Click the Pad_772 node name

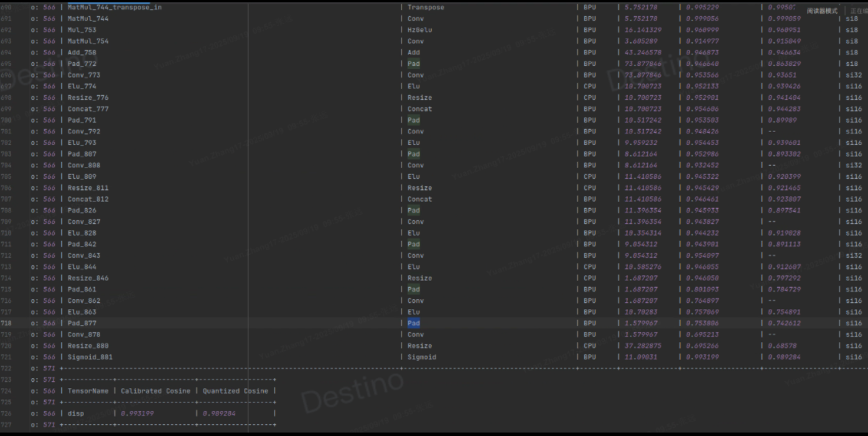pyautogui.click(x=82, y=64)
